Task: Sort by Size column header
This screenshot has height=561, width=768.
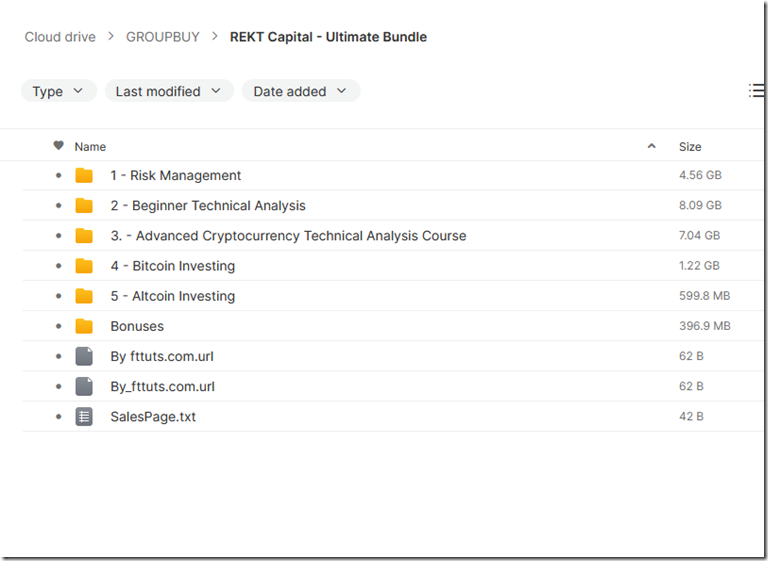Action: pos(690,146)
